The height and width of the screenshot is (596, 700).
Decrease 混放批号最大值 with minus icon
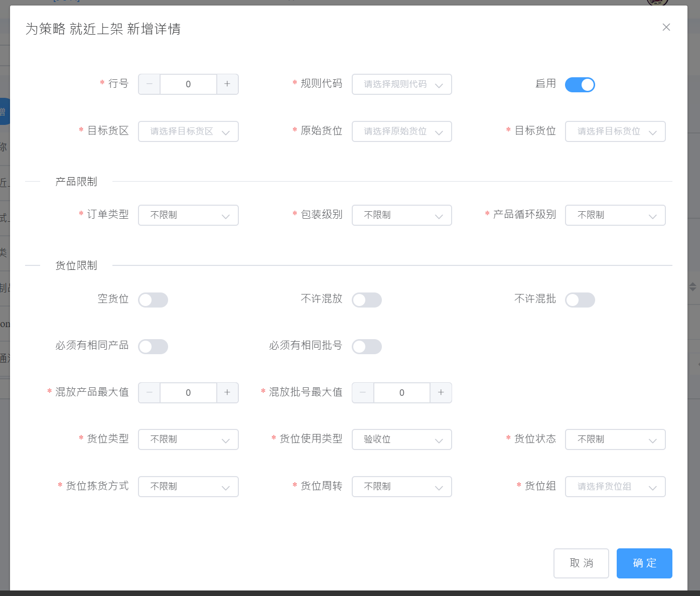(x=363, y=393)
